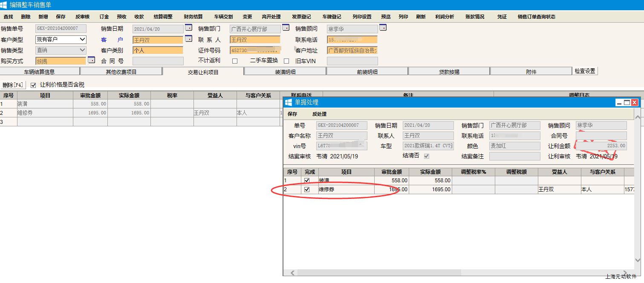
Task: Expand the 客户类型 dropdown
Action: point(82,40)
